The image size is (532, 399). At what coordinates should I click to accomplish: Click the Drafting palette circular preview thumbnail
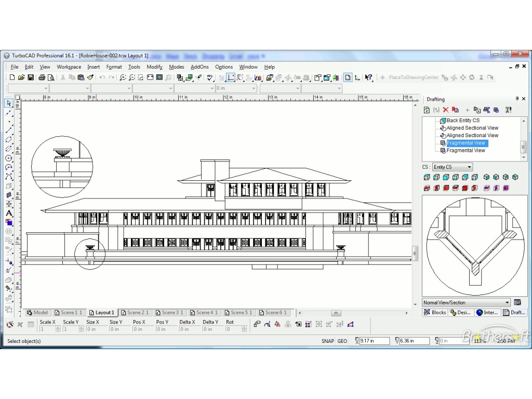[474, 246]
